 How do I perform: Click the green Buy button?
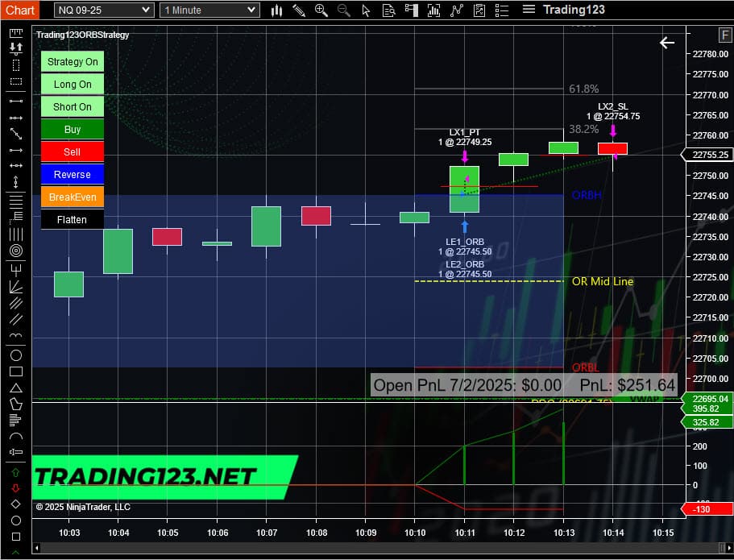click(73, 129)
